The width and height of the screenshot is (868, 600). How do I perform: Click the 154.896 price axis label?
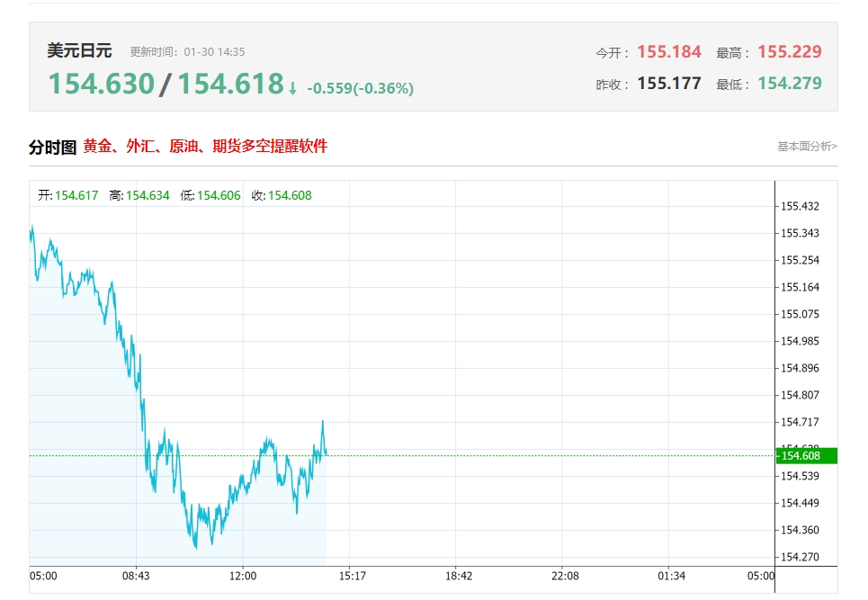click(x=800, y=368)
